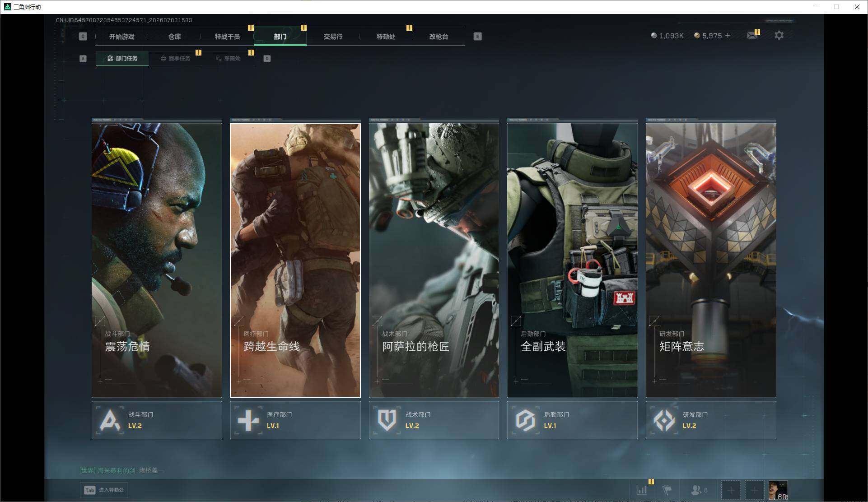
Task: Switch to the 改枪台 tab
Action: (x=439, y=37)
